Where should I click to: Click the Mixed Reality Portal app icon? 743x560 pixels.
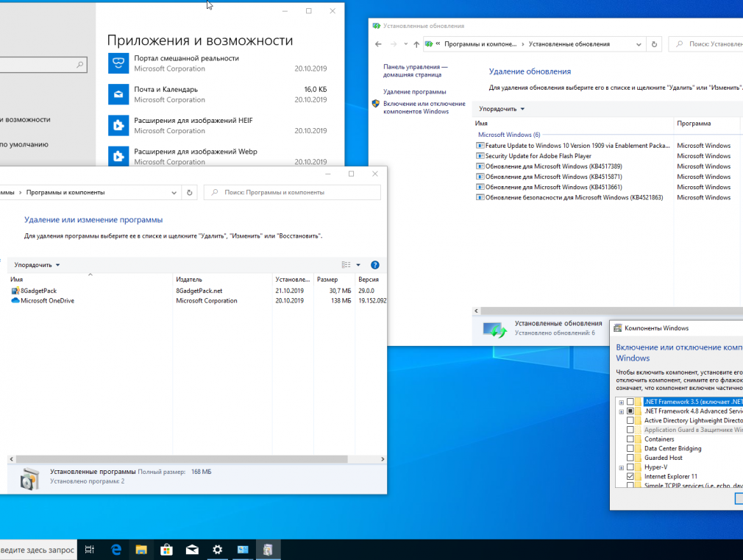pos(118,63)
